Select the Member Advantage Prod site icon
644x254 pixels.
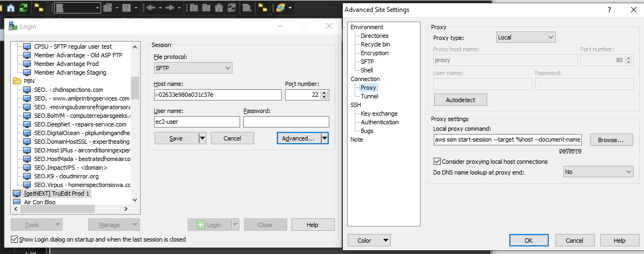(27, 64)
